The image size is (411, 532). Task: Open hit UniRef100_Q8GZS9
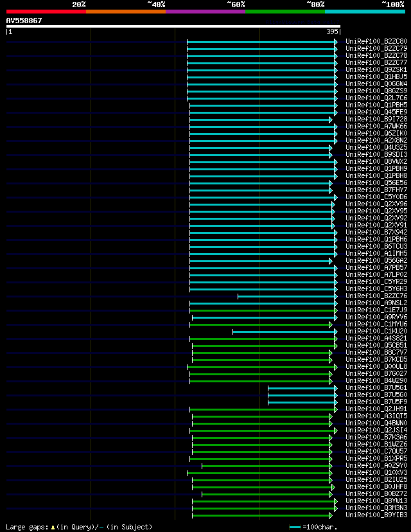tap(376, 91)
